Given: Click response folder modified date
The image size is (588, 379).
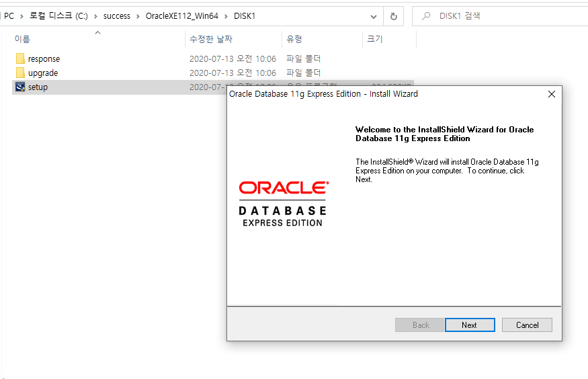Looking at the screenshot, I should (233, 59).
